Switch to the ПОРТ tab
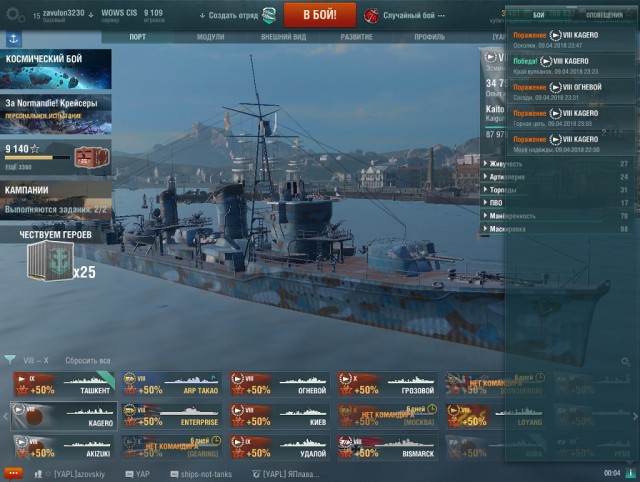 tap(138, 37)
